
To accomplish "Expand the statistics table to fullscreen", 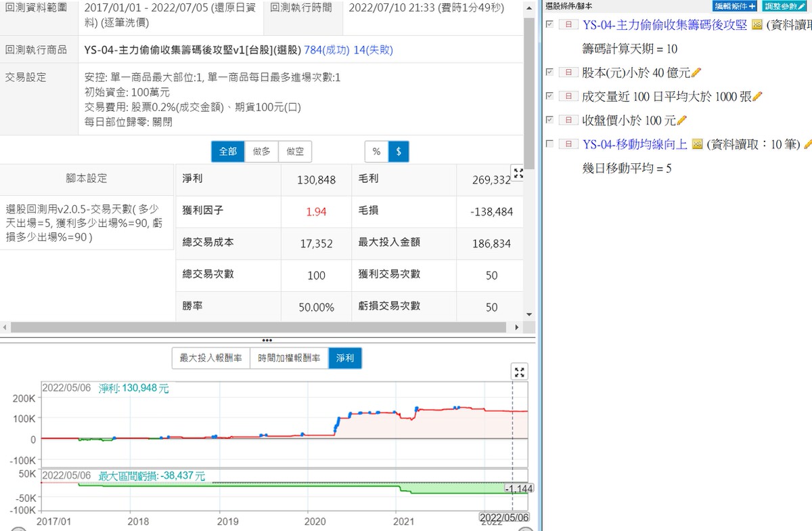I will click(518, 173).
